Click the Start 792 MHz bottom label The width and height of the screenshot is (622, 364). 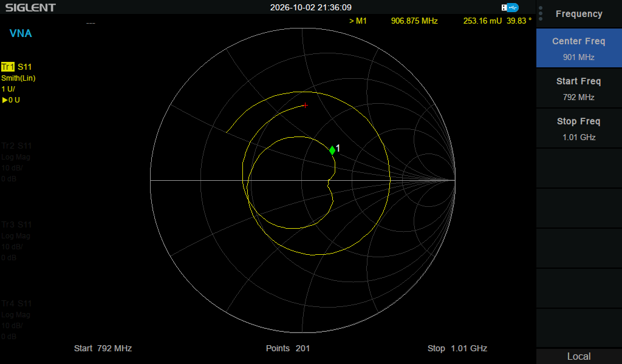pos(103,348)
